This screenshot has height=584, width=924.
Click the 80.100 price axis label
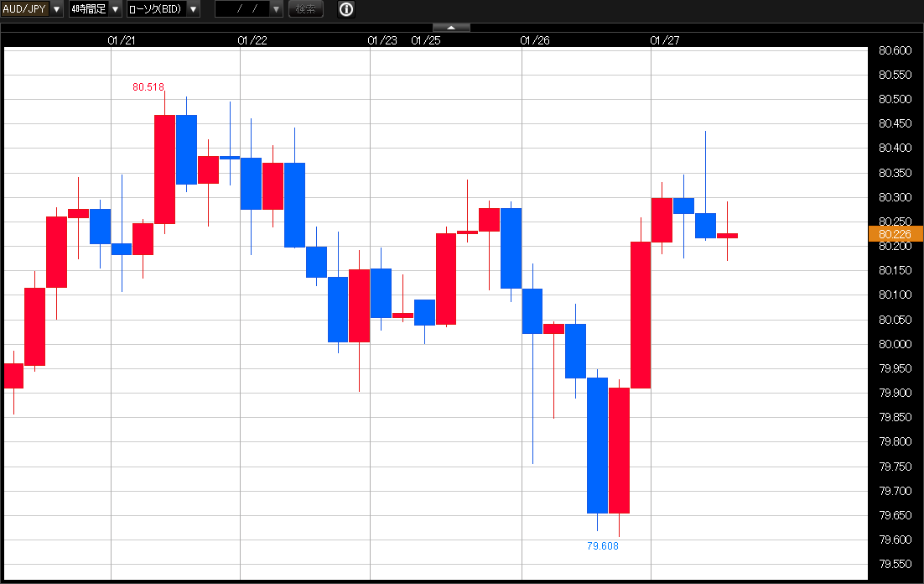coord(895,295)
